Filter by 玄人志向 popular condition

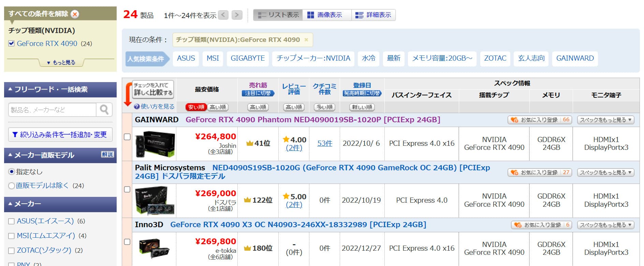click(x=531, y=59)
